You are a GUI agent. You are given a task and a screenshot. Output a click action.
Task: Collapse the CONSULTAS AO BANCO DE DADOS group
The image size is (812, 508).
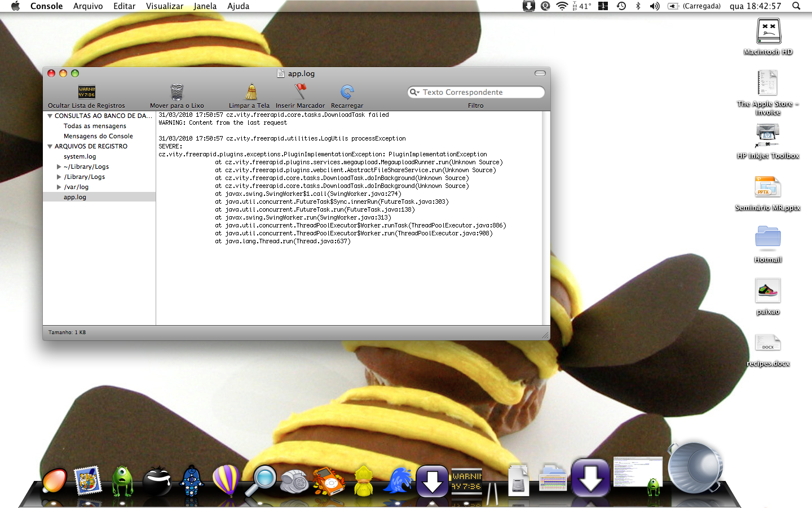coord(50,116)
